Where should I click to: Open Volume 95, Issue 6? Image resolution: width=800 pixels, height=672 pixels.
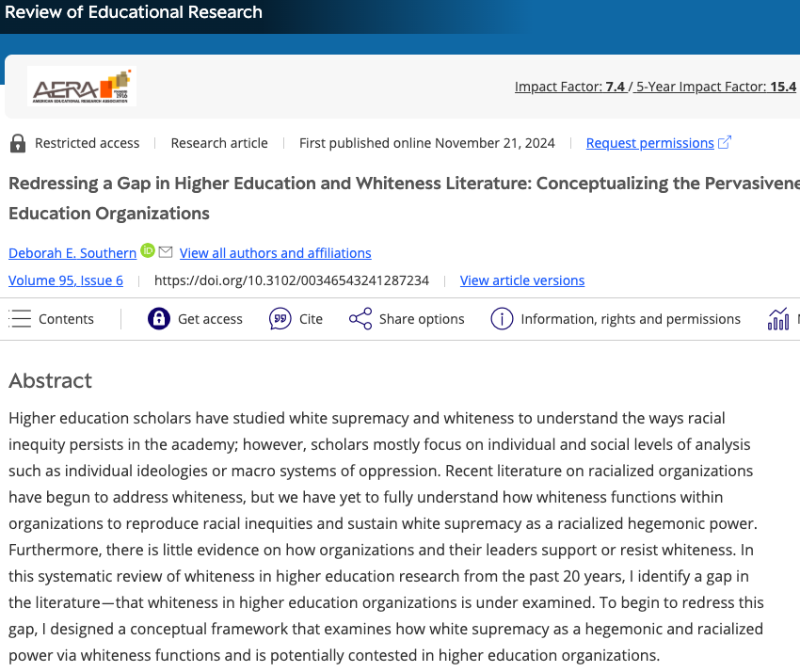click(65, 280)
